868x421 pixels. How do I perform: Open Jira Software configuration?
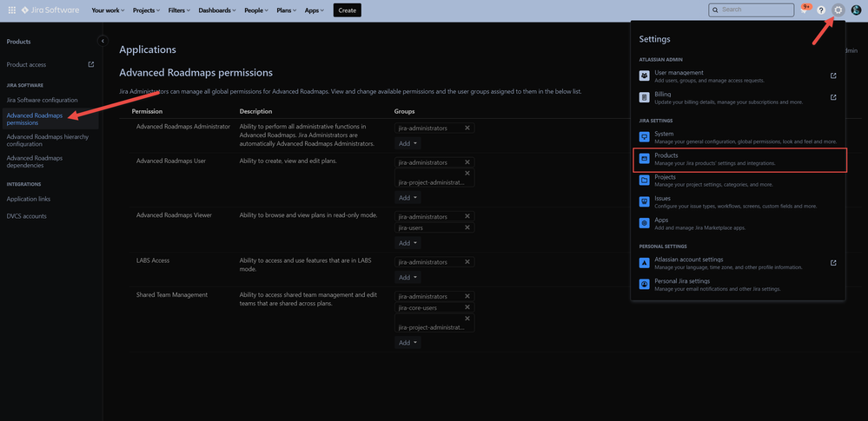click(x=42, y=100)
